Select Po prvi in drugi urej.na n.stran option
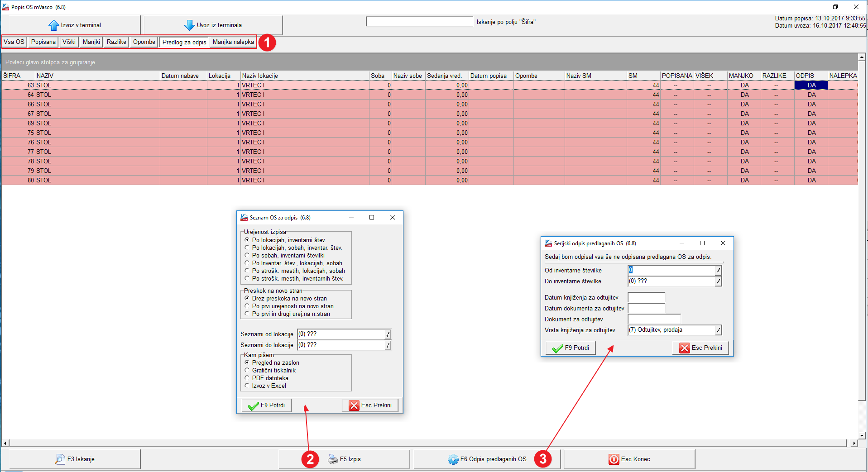This screenshot has width=868, height=472. coord(247,314)
